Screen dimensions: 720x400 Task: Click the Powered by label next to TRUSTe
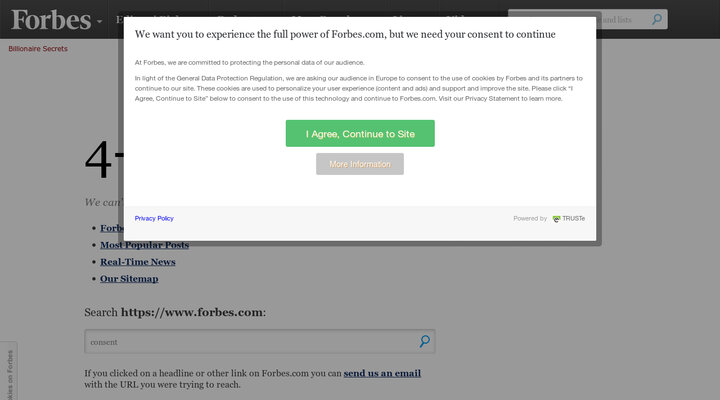530,218
